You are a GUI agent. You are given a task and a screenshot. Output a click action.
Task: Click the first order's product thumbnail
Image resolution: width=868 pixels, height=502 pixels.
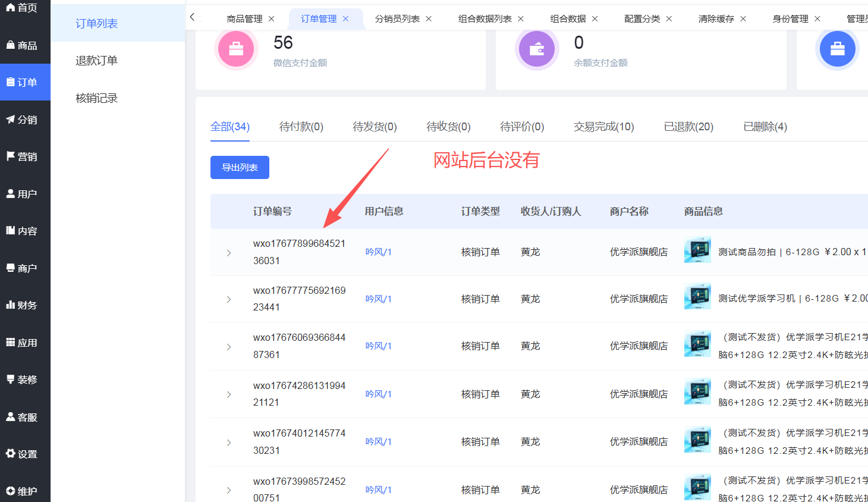[x=697, y=250]
